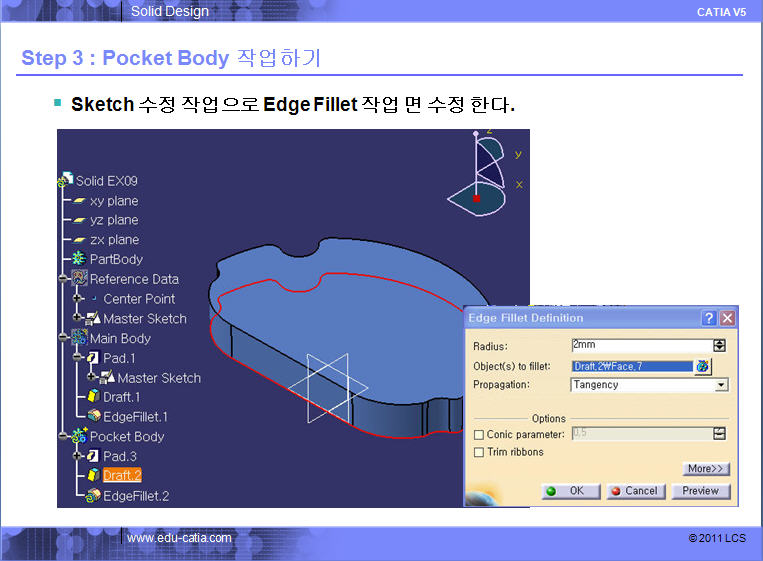Collapse the Pocket Body node
Image resolution: width=763 pixels, height=561 pixels.
pyautogui.click(x=63, y=436)
